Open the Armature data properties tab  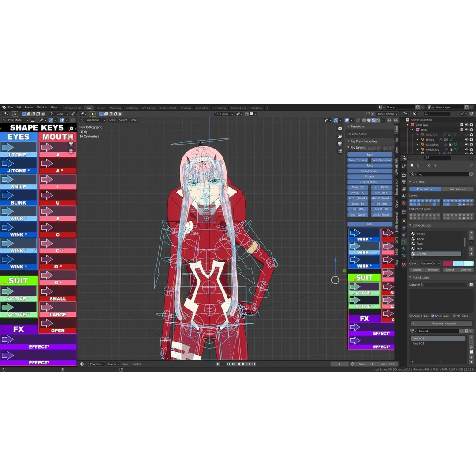(404, 242)
